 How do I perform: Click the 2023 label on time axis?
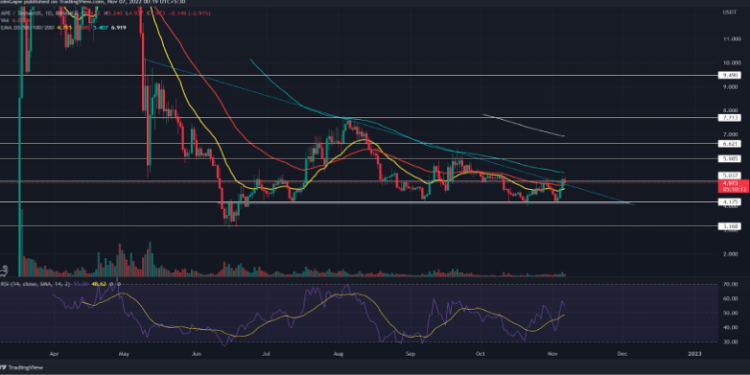694,353
